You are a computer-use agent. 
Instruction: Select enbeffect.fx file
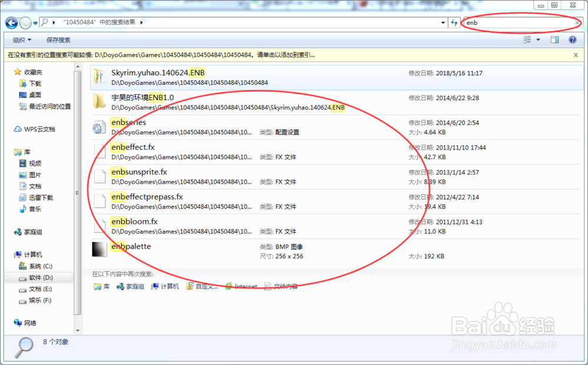pyautogui.click(x=337, y=152)
